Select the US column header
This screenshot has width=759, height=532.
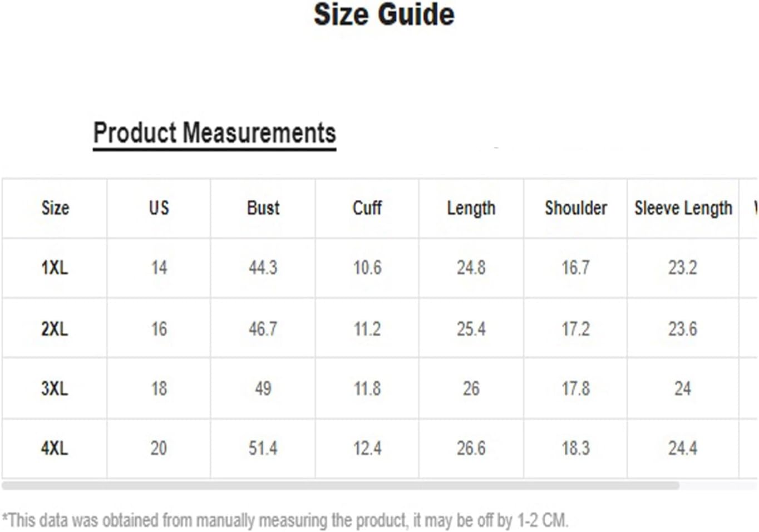pyautogui.click(x=159, y=208)
